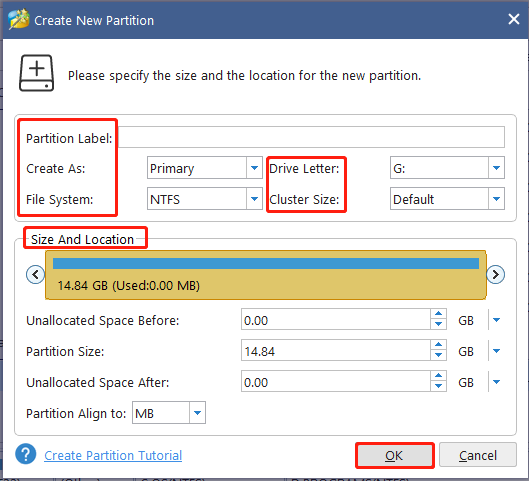Click the Partition Label text field
529x481 pixels.
tap(311, 137)
